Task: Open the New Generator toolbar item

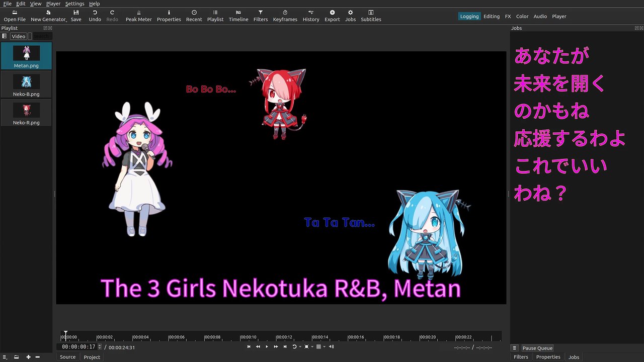Action: [x=48, y=16]
